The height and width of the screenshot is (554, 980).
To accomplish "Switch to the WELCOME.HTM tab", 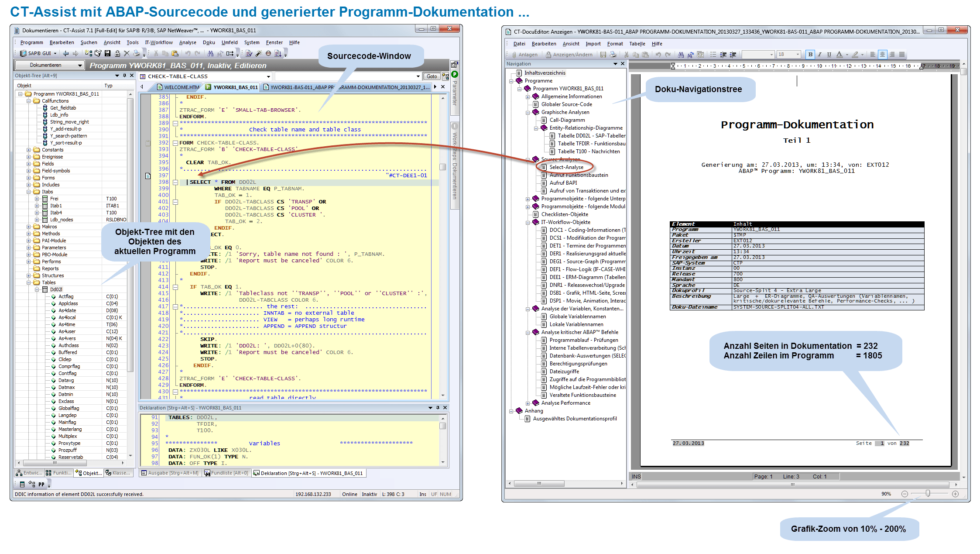I will [179, 87].
